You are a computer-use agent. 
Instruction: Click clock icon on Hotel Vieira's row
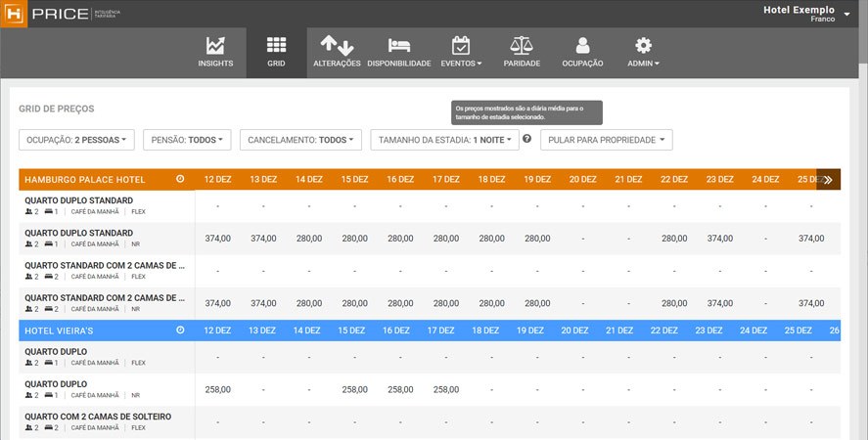(180, 330)
